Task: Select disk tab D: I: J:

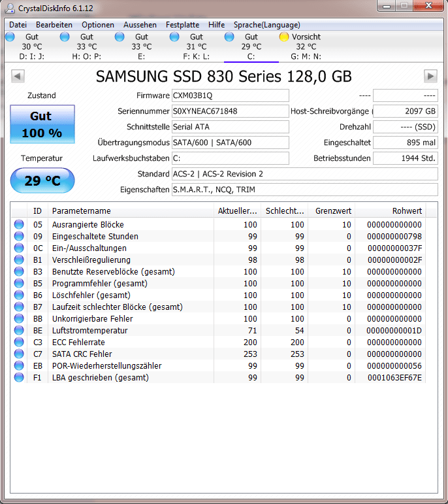Action: click(x=32, y=46)
